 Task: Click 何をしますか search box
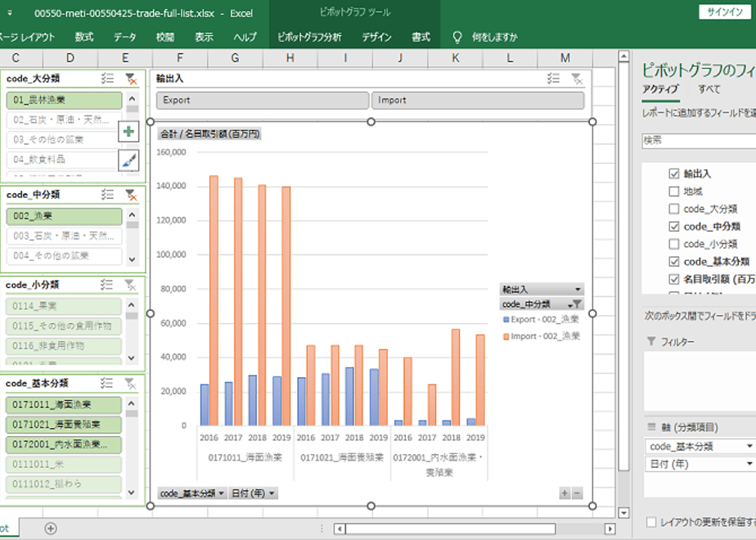(495, 37)
